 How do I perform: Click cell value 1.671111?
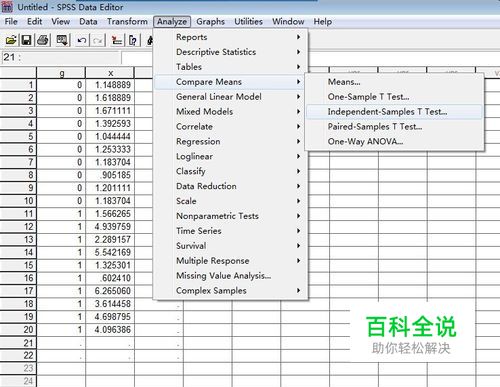point(110,111)
